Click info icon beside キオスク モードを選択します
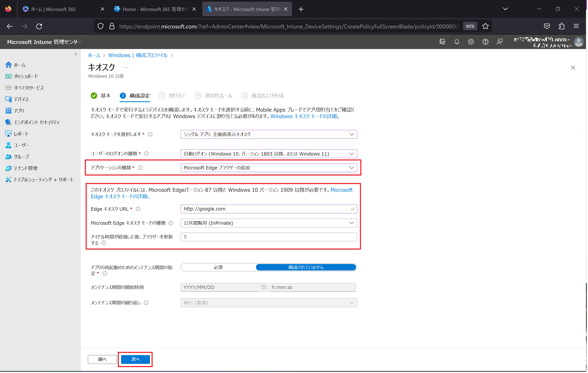588x373 pixels. coord(151,134)
